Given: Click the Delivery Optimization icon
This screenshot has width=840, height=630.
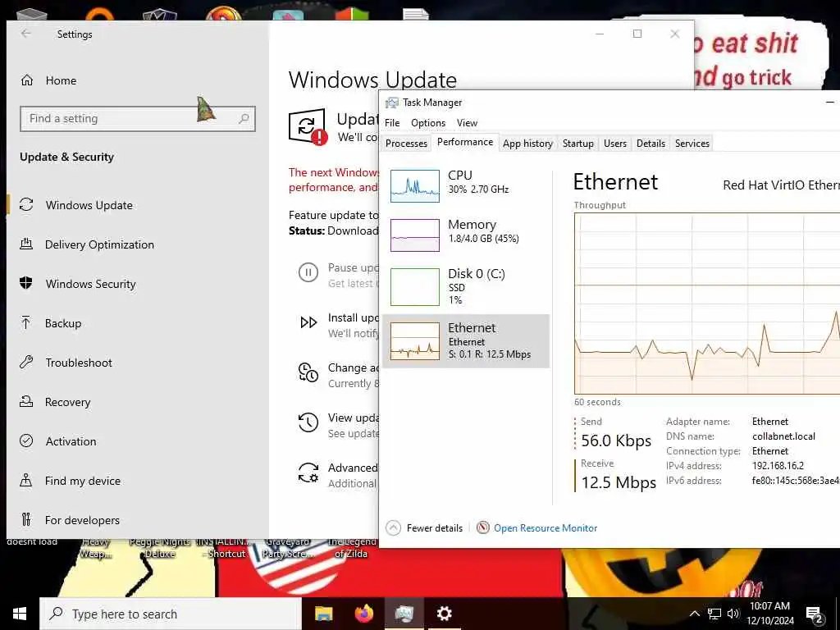Looking at the screenshot, I should click(26, 244).
